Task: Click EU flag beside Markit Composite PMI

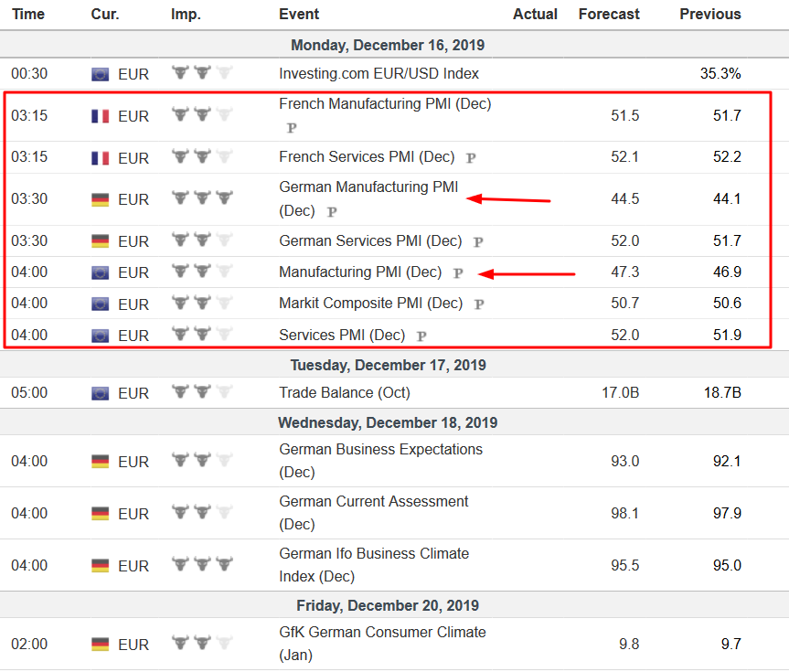Action: coord(101,304)
